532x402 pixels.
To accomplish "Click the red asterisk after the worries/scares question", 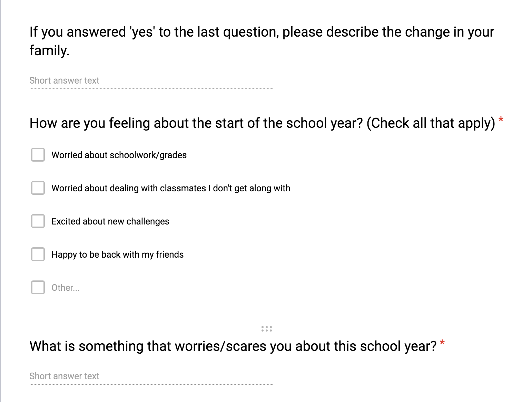I will tap(442, 343).
